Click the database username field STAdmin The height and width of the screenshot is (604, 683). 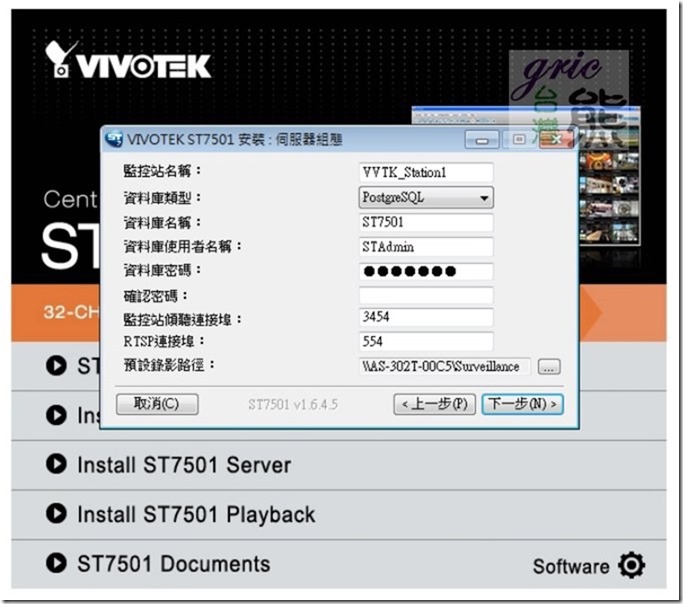point(426,247)
